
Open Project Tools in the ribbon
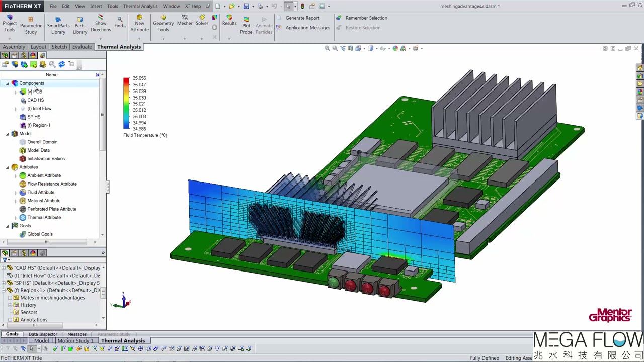[x=10, y=23]
